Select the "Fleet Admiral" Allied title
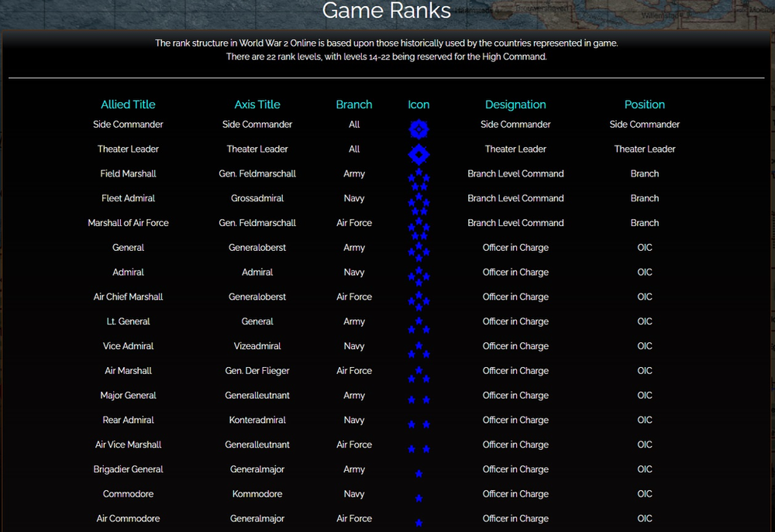This screenshot has height=532, width=775. pos(128,198)
